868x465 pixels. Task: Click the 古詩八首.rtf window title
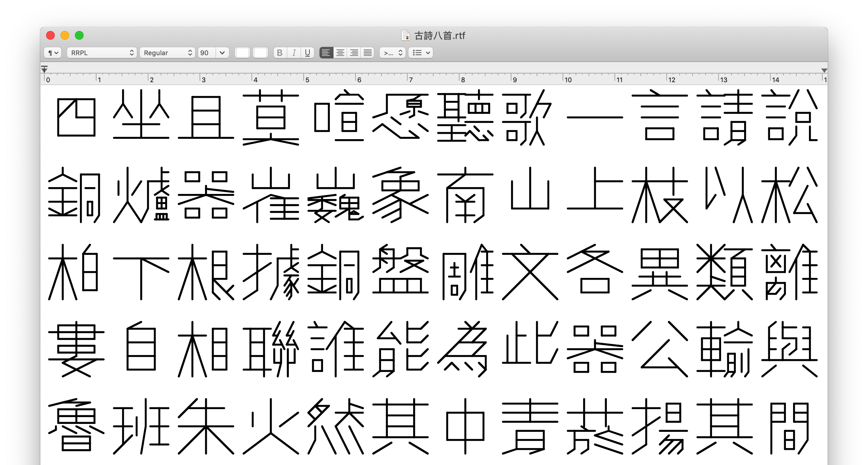[x=440, y=35]
